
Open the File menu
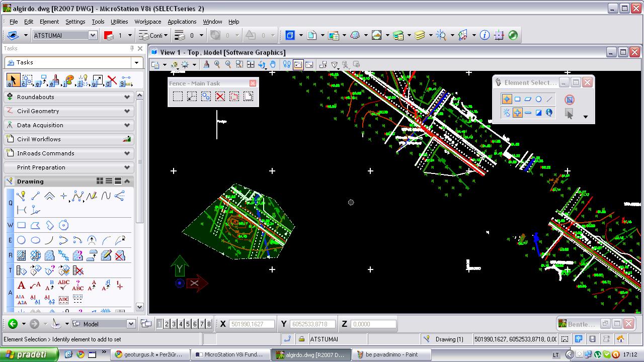click(14, 22)
